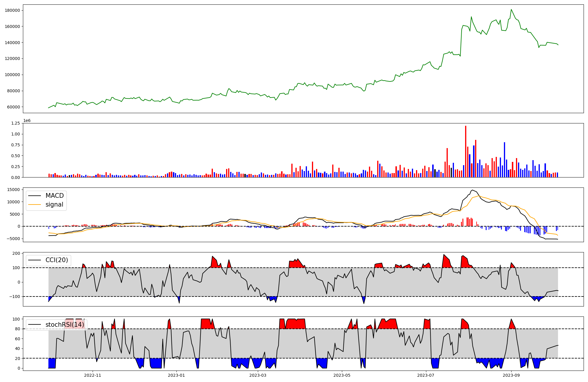
Task: Click the 2022-11 x-axis date label
Action: (x=93, y=375)
